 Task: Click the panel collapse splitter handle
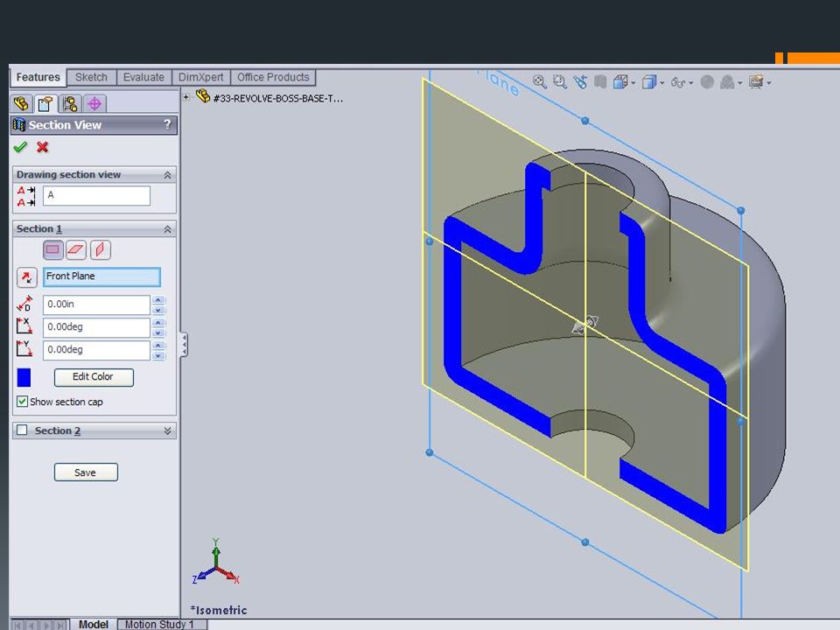184,344
